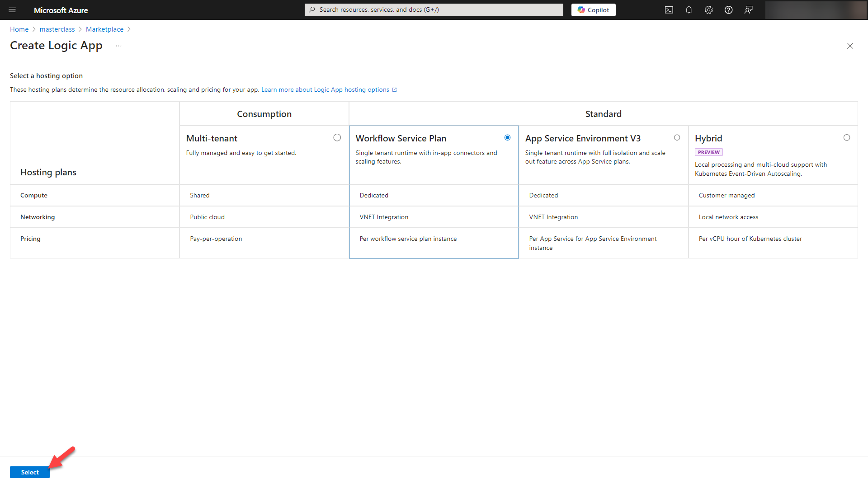The width and height of the screenshot is (868, 488).
Task: Select the App Service Environment V3 option
Action: (677, 137)
